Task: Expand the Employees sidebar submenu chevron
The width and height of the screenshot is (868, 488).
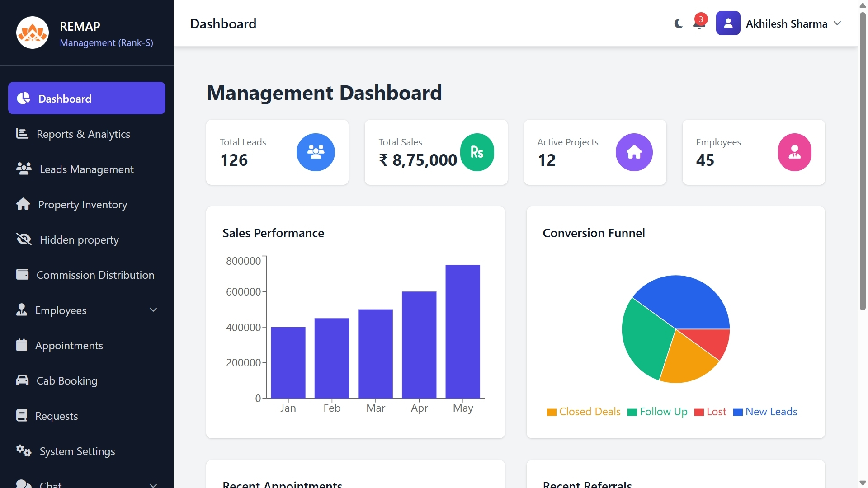Action: pos(153,310)
